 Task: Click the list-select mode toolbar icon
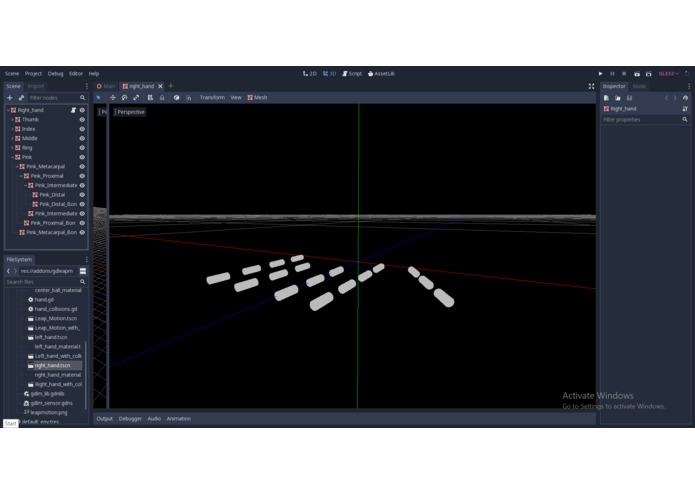[x=150, y=97]
